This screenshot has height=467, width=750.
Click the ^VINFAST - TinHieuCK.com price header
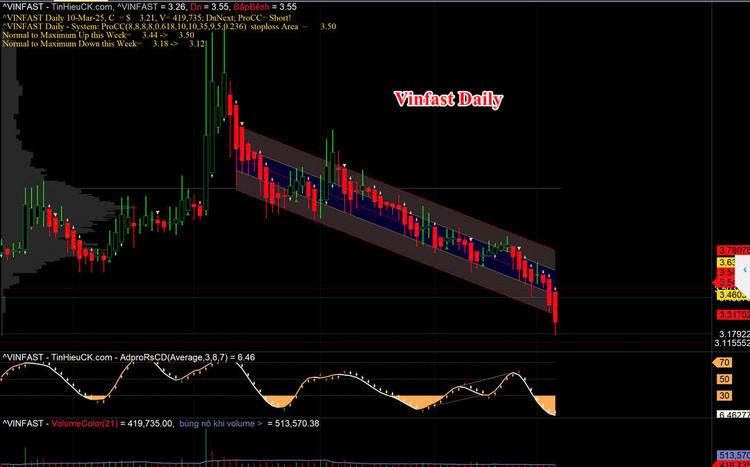(58, 7)
